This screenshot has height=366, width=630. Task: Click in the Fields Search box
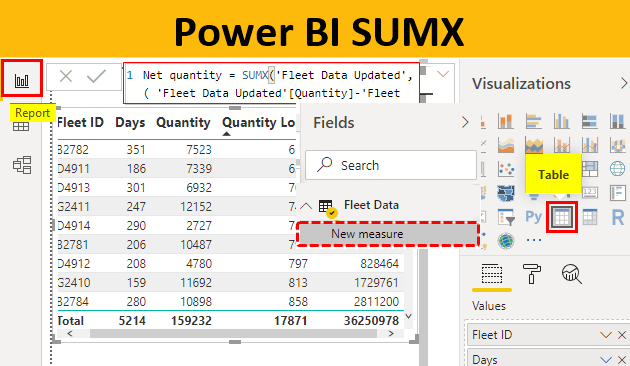(391, 165)
